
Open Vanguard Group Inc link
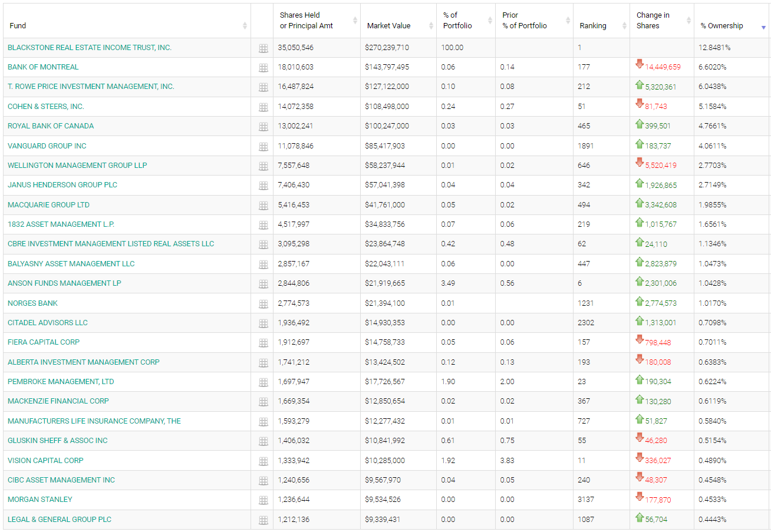coord(47,146)
